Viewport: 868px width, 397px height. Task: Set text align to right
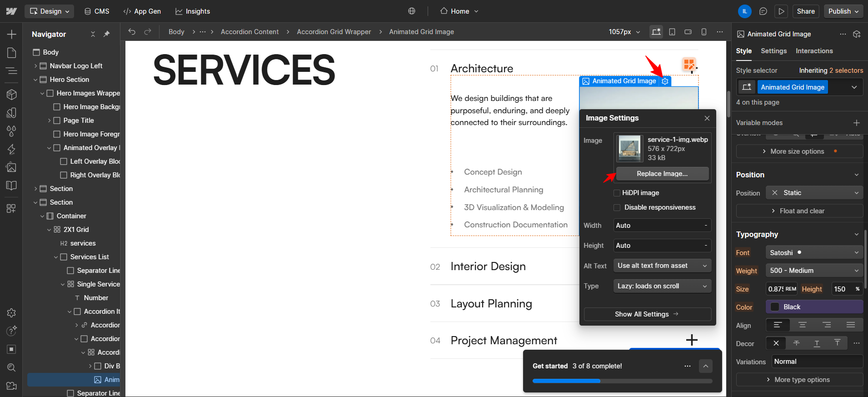[x=827, y=325]
